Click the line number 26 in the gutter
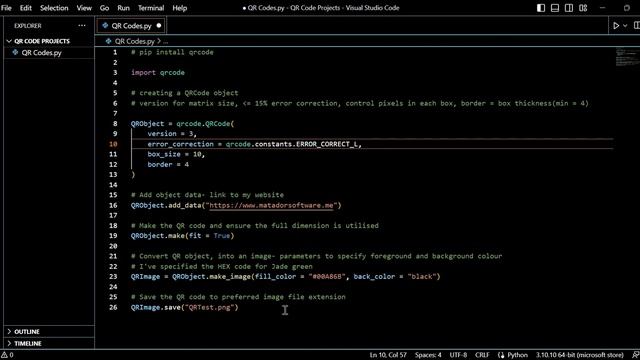Viewport: 640px width, 360px height. coord(113,307)
